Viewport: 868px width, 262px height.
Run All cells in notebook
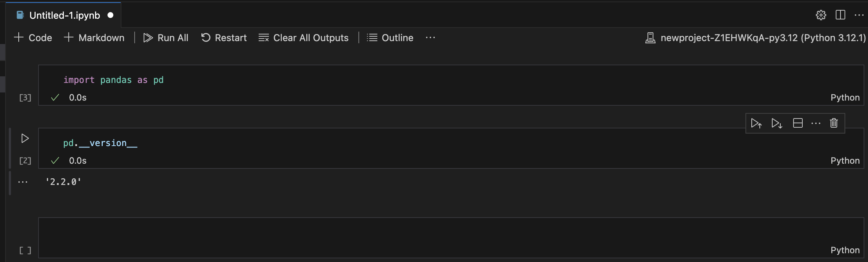pyautogui.click(x=166, y=37)
